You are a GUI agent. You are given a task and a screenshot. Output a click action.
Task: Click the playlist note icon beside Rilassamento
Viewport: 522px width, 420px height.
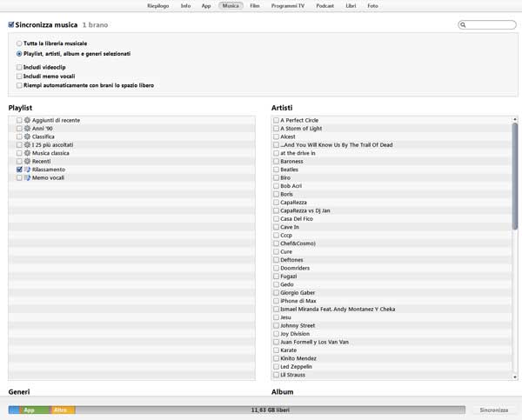click(27, 170)
